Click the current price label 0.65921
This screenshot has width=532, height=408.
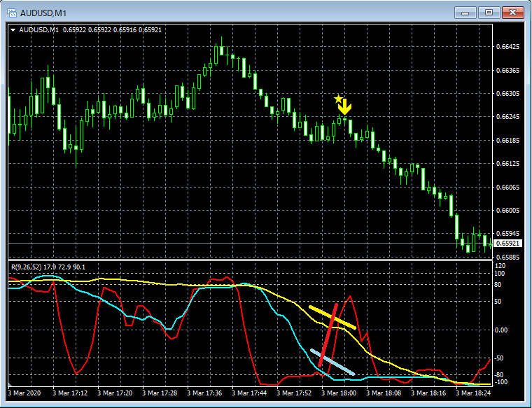pyautogui.click(x=507, y=243)
